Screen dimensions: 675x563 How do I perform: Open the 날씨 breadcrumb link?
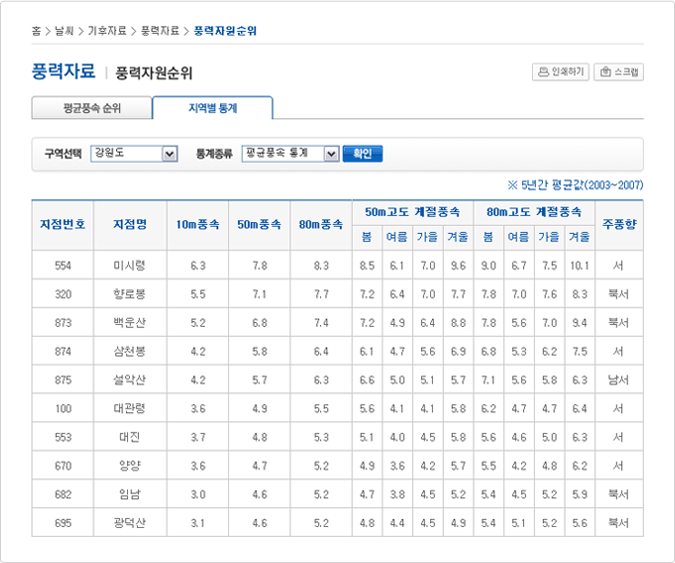pos(64,31)
